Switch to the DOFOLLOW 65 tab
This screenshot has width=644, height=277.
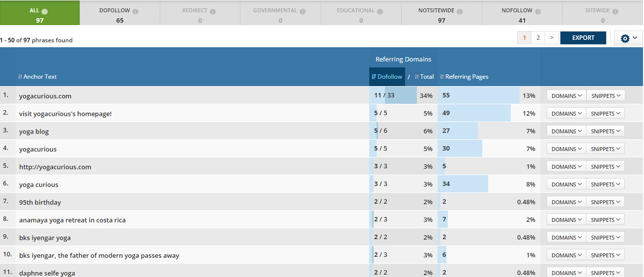pos(120,13)
